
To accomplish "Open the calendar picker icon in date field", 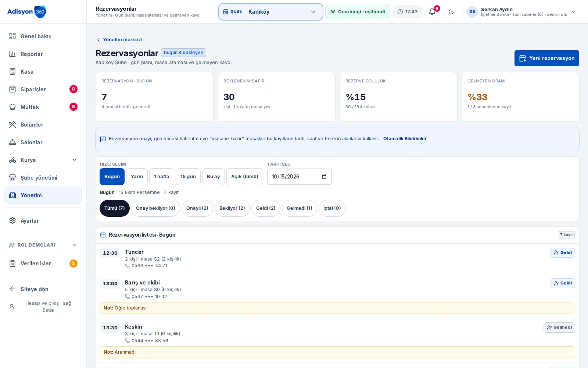I will (324, 177).
